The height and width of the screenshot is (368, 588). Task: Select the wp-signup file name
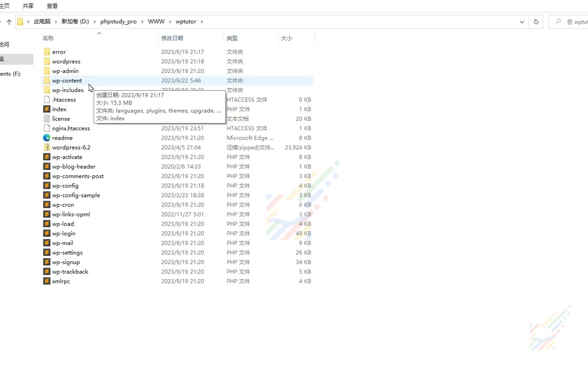(x=66, y=262)
